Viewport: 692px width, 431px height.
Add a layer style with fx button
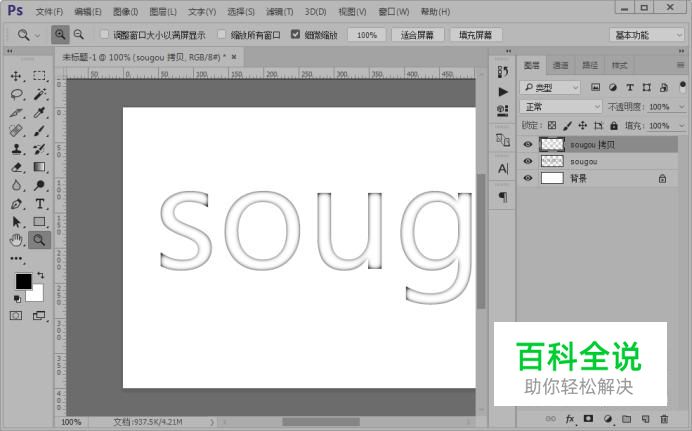pyautogui.click(x=570, y=419)
